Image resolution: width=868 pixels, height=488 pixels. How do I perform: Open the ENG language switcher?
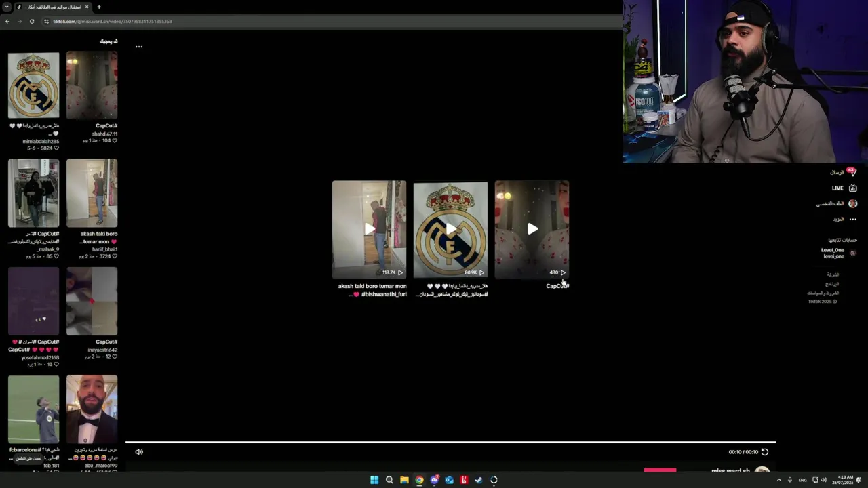tap(803, 480)
